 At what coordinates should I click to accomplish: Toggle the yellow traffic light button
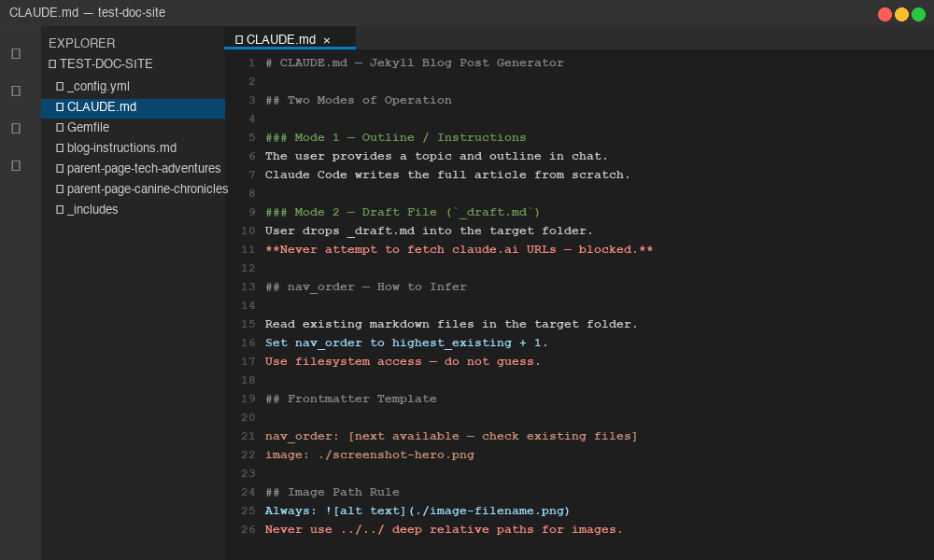coord(900,15)
